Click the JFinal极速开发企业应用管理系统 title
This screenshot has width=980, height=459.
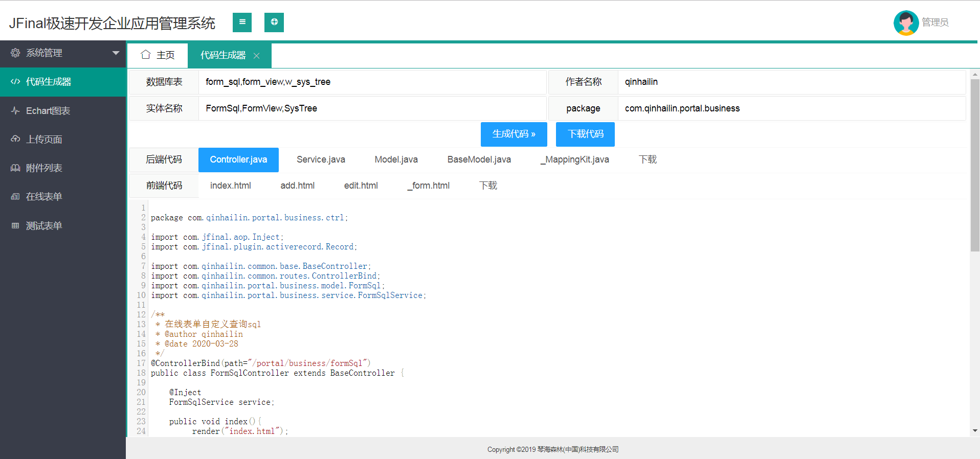tap(112, 23)
